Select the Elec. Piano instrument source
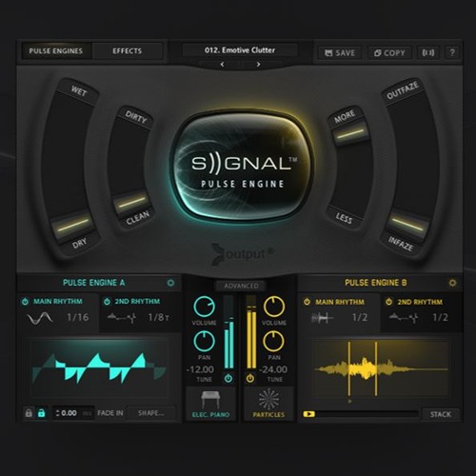The width and height of the screenshot is (476, 476). pos(210,404)
